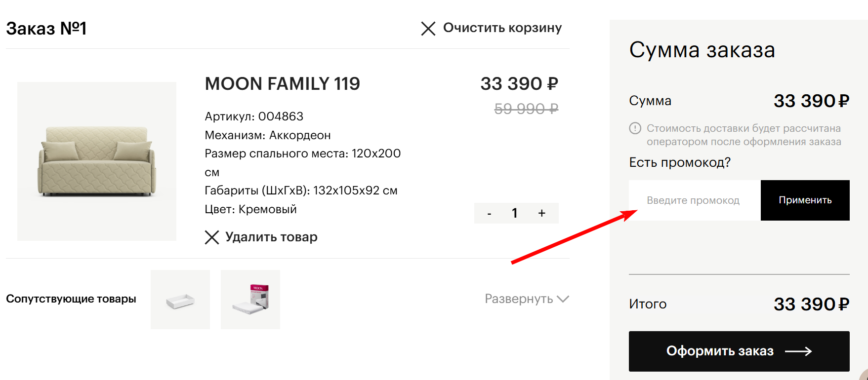Open product page via MOON FAMILY 119 title
868x380 pixels.
coord(283,84)
